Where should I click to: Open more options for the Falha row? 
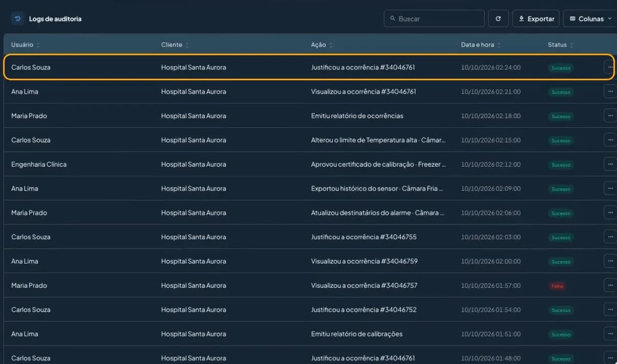[610, 285]
